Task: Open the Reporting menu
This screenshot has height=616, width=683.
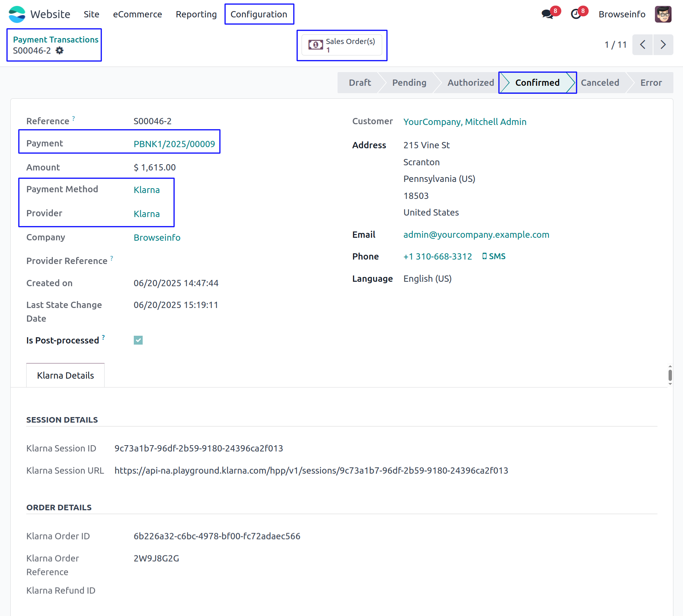Action: (196, 14)
